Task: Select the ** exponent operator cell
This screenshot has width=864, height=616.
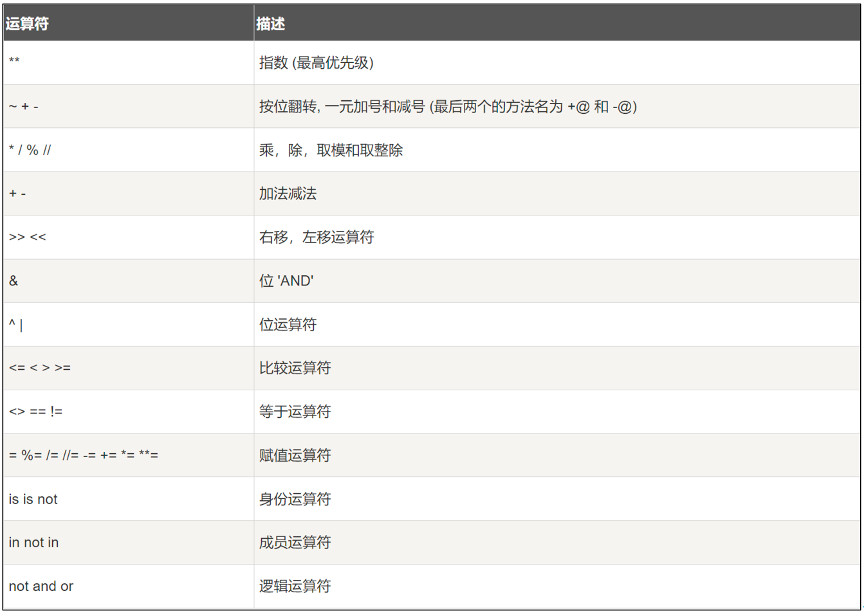Action: click(14, 62)
